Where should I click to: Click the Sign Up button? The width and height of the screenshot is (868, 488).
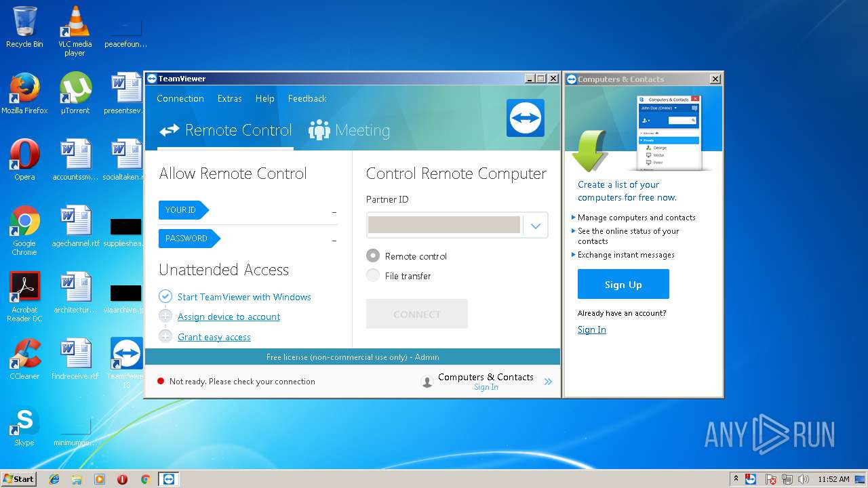[623, 284]
